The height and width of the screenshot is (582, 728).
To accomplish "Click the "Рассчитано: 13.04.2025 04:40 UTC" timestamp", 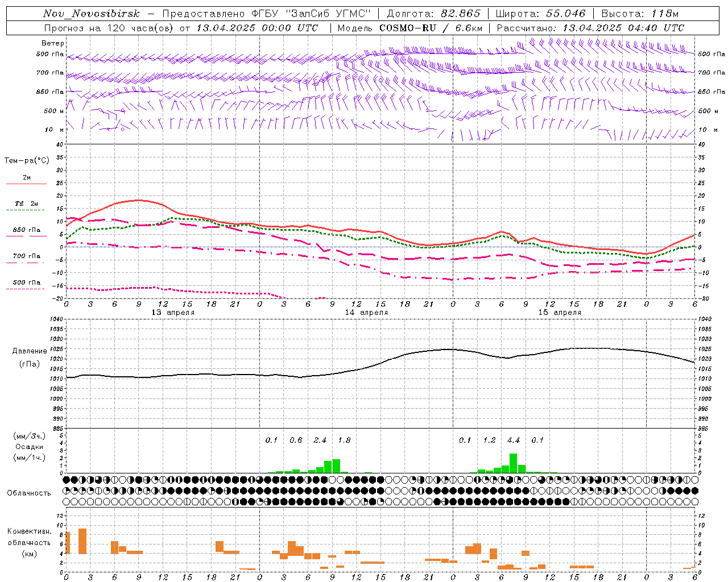I will click(x=590, y=28).
